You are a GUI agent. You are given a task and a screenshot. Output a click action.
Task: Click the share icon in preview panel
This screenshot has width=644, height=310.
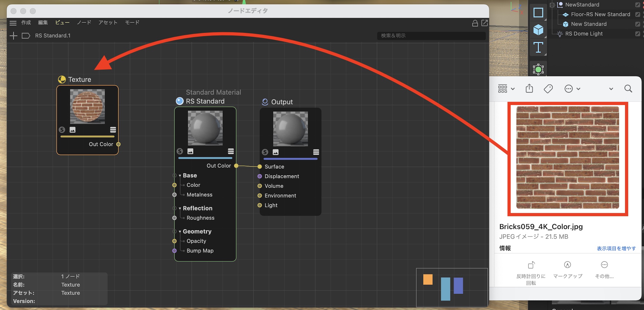click(529, 89)
